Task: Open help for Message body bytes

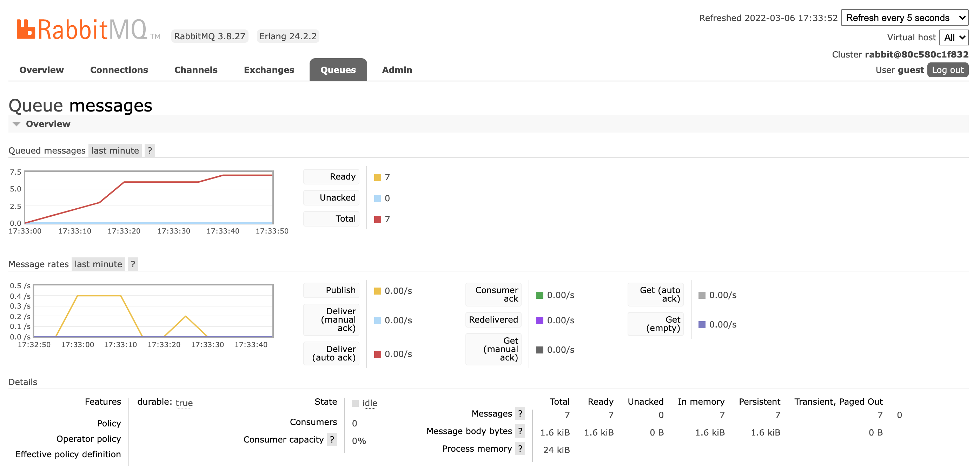Action: [520, 431]
